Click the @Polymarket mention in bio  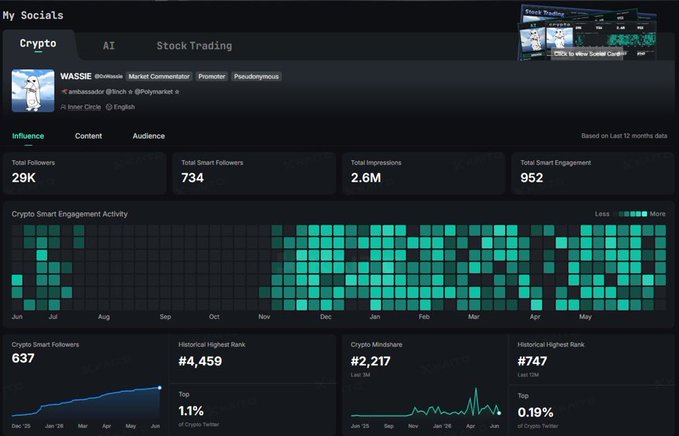[154, 92]
